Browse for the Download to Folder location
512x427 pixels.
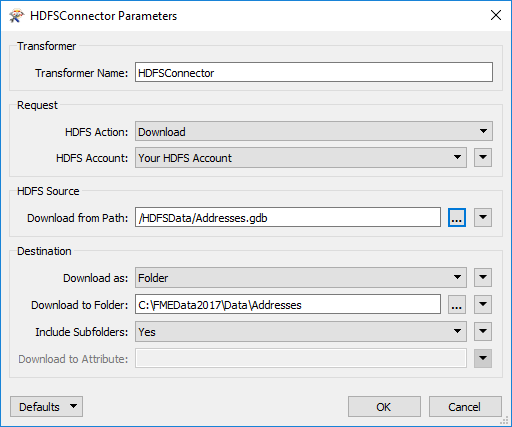tap(457, 304)
